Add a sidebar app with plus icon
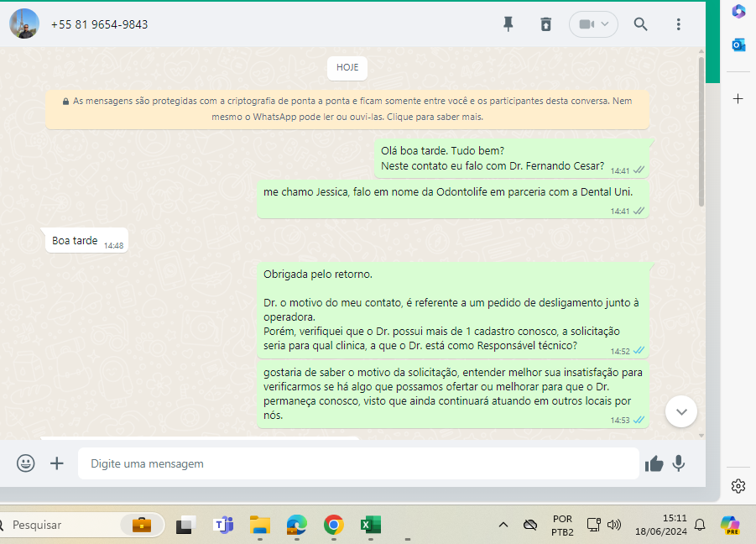756x544 pixels. click(x=738, y=99)
